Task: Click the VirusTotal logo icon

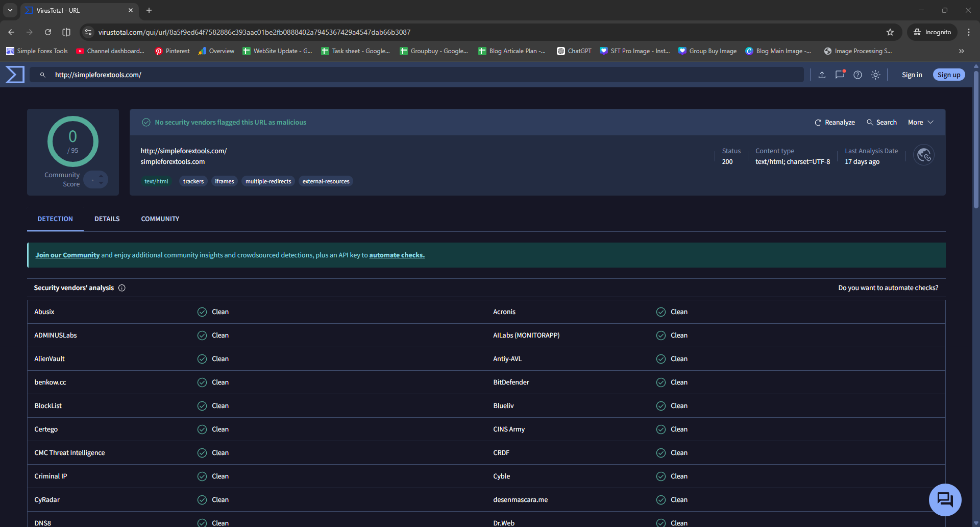Action: click(x=15, y=75)
